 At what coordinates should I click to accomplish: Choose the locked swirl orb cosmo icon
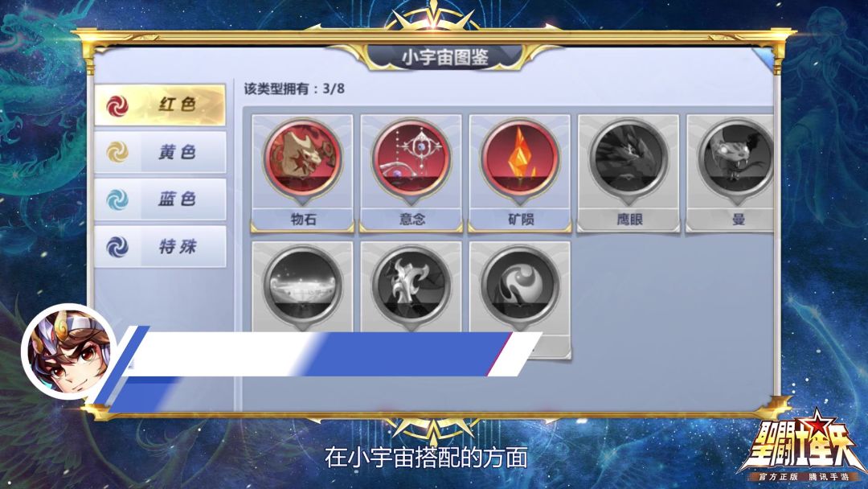(520, 286)
